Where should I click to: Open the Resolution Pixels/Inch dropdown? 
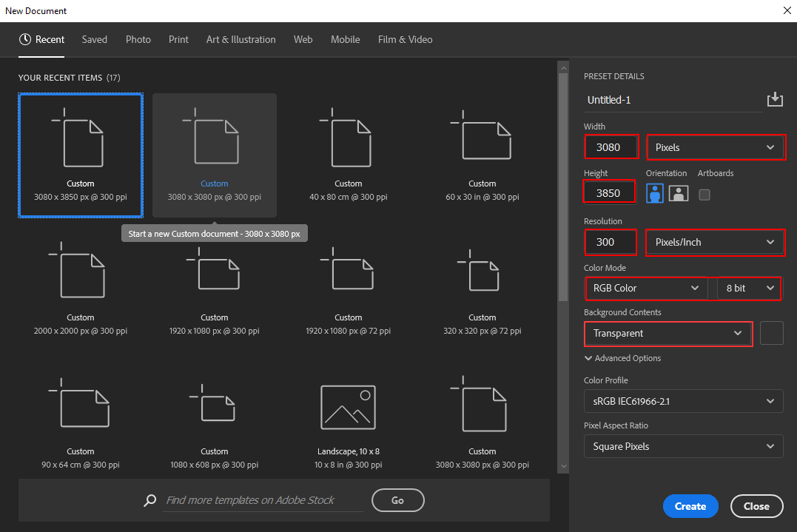click(714, 242)
